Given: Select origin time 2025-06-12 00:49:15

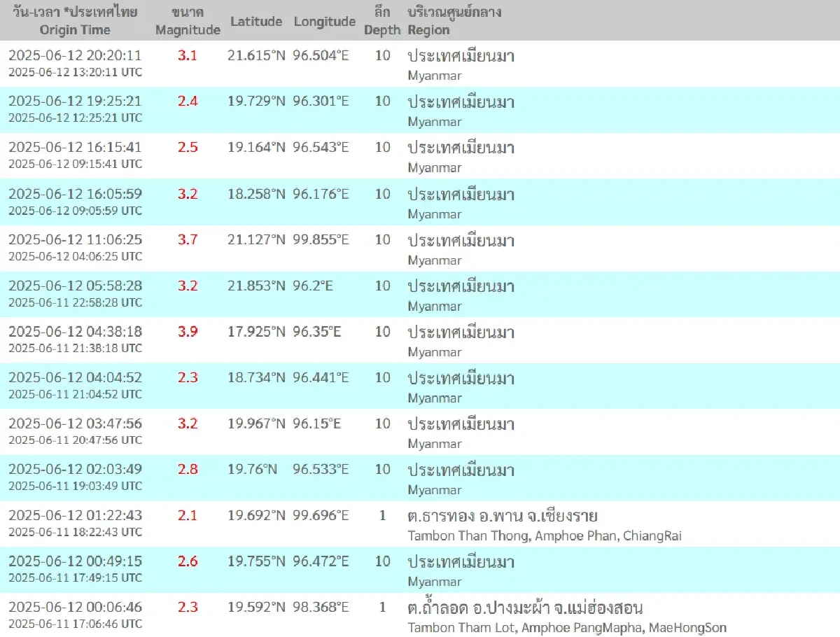Looking at the screenshot, I should tap(75, 562).
